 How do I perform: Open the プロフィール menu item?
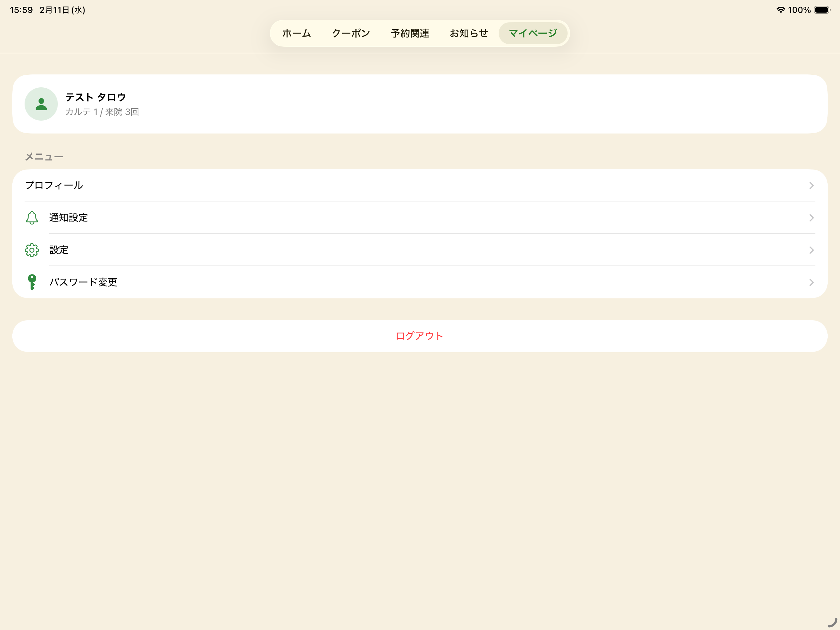click(420, 185)
